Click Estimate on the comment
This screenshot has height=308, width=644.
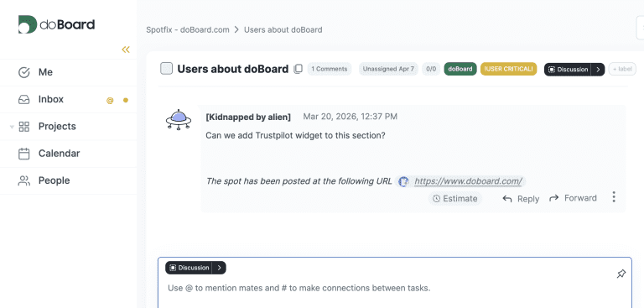[455, 199]
